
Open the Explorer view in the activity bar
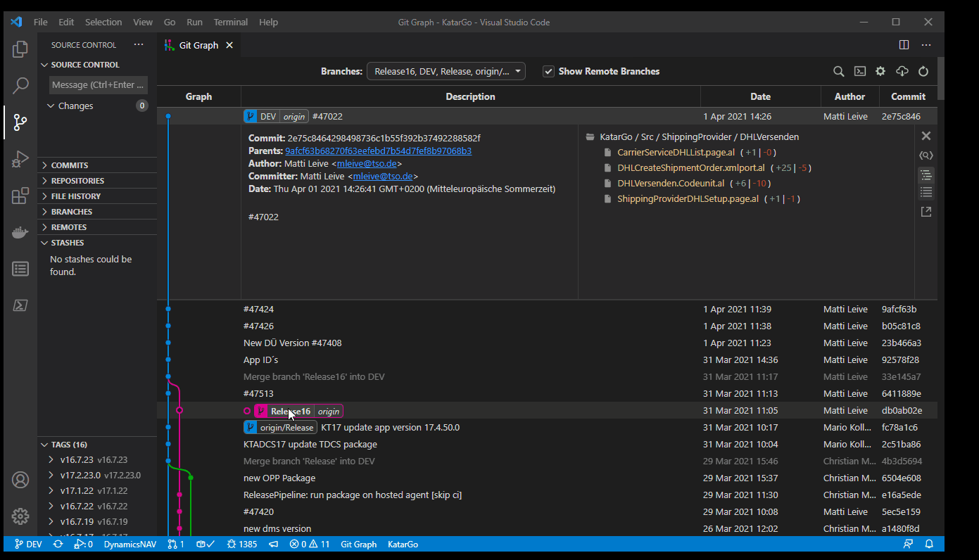click(x=20, y=49)
